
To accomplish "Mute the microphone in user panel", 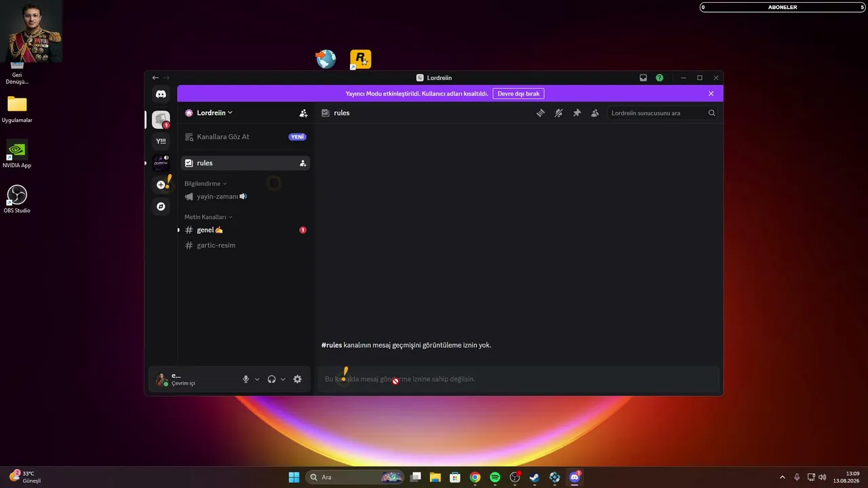I will [246, 380].
